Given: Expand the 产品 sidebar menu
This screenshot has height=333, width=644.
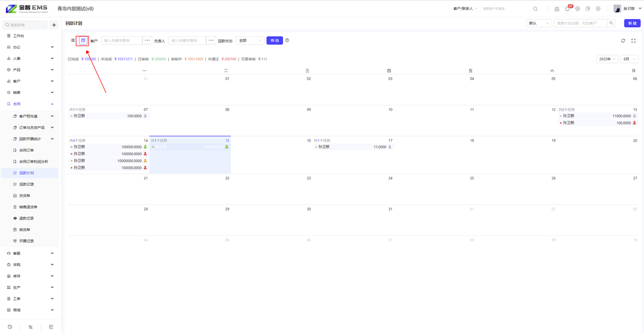Looking at the screenshot, I should tap(30, 70).
